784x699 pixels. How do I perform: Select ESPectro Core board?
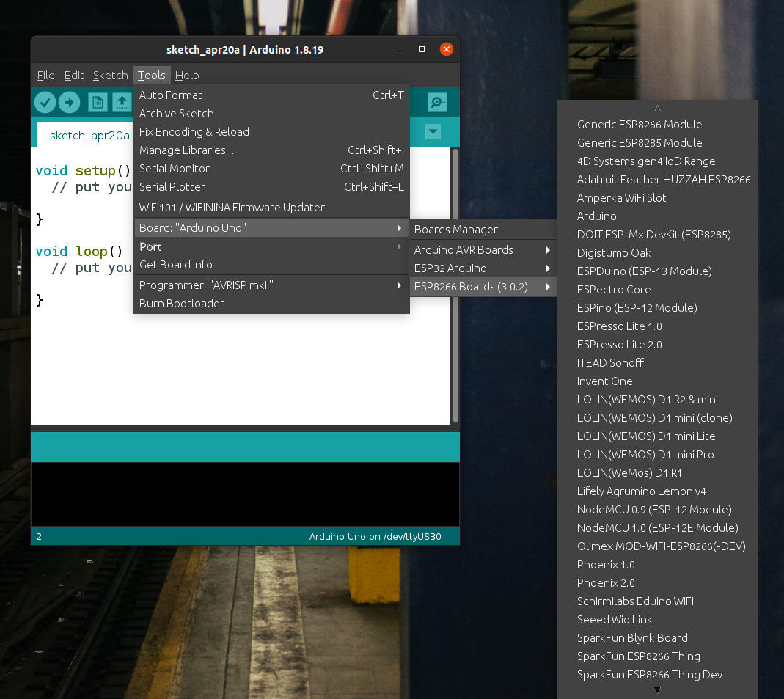[x=658, y=290]
